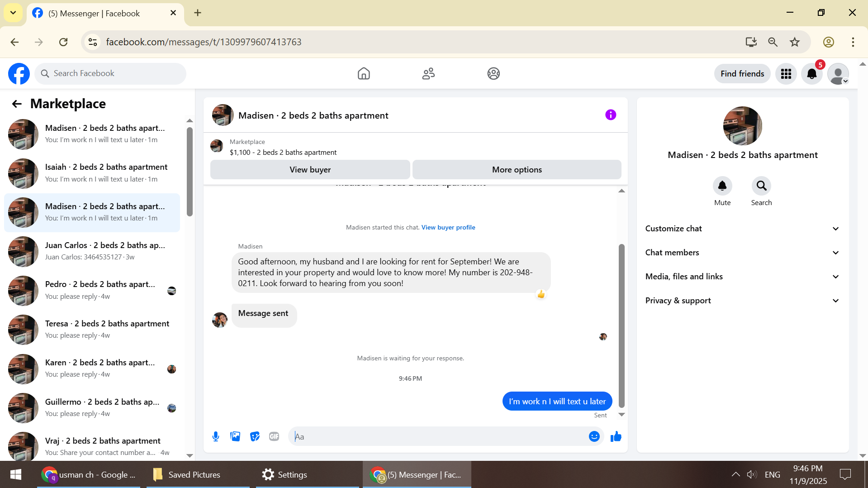Click the "I'm work n I will text u later" bubble

[557, 402]
